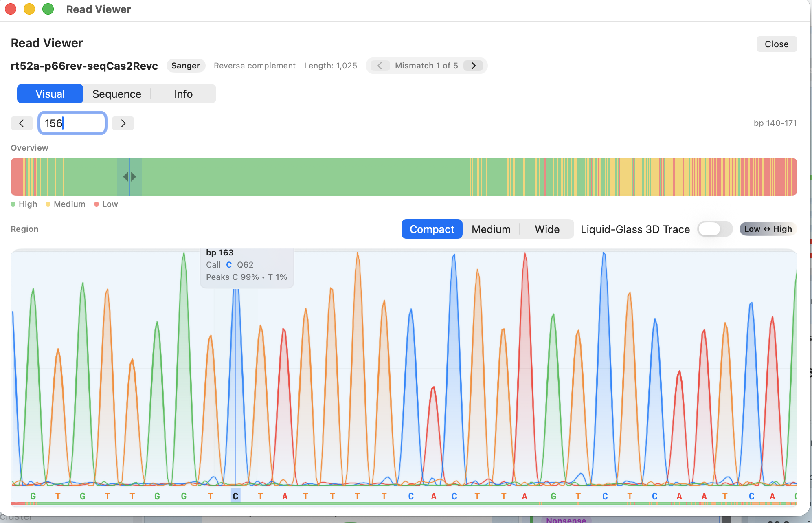This screenshot has width=812, height=523.
Task: Click the Low ↔ High badge
Action: coord(767,229)
